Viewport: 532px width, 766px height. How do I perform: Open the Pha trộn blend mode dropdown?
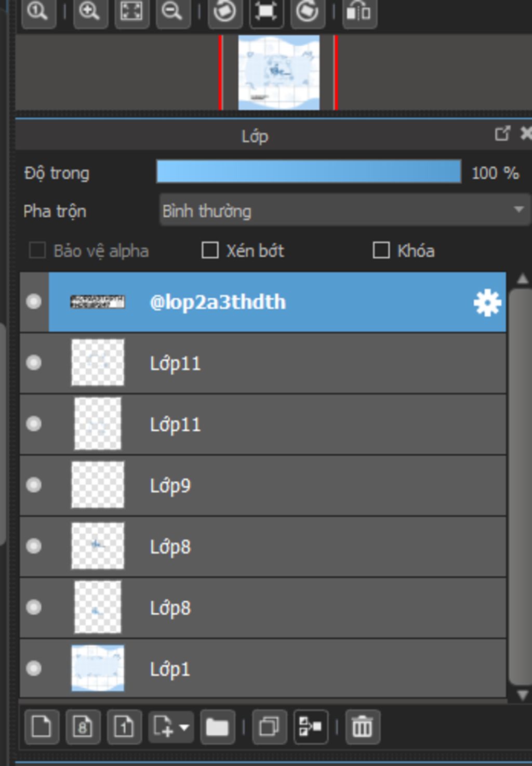(x=344, y=210)
